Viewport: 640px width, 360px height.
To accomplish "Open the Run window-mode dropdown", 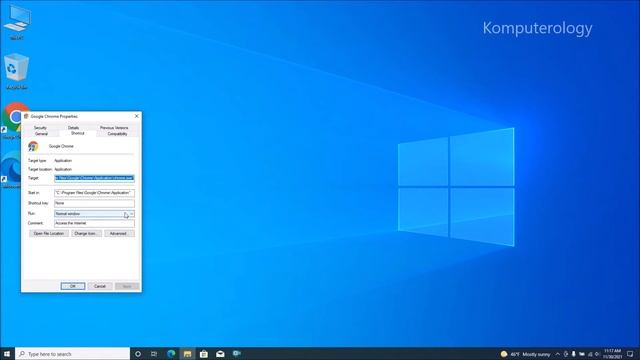I will [x=94, y=213].
